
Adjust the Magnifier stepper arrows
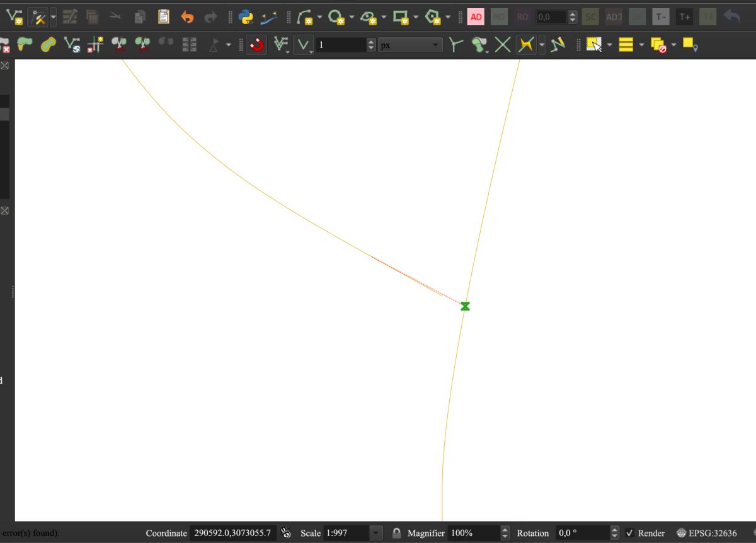(x=505, y=533)
